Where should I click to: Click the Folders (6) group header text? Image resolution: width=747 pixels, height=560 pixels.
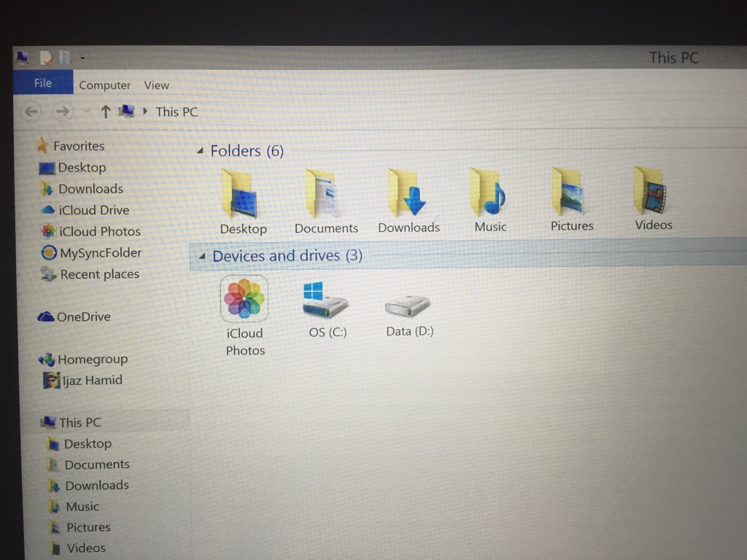(247, 151)
